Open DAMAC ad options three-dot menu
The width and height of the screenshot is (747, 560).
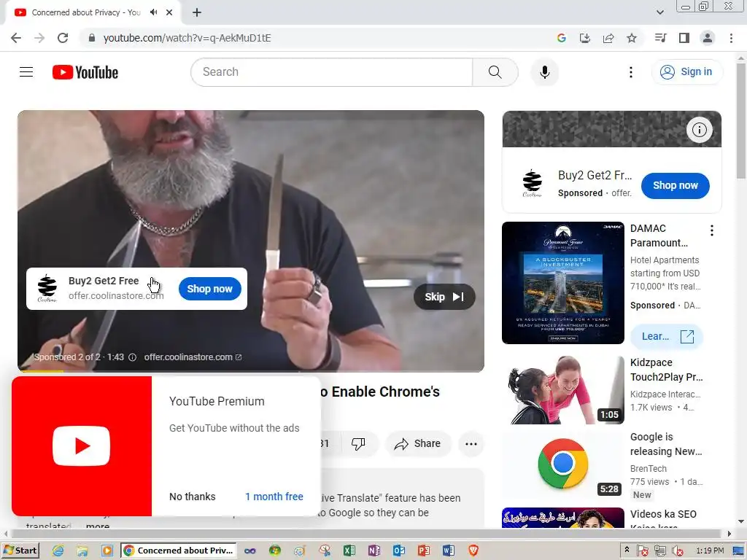712,230
